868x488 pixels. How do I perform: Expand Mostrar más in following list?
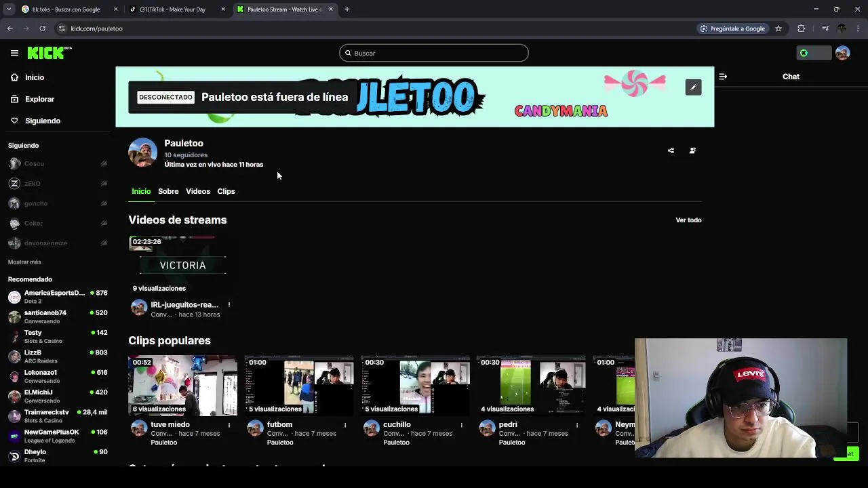click(24, 262)
